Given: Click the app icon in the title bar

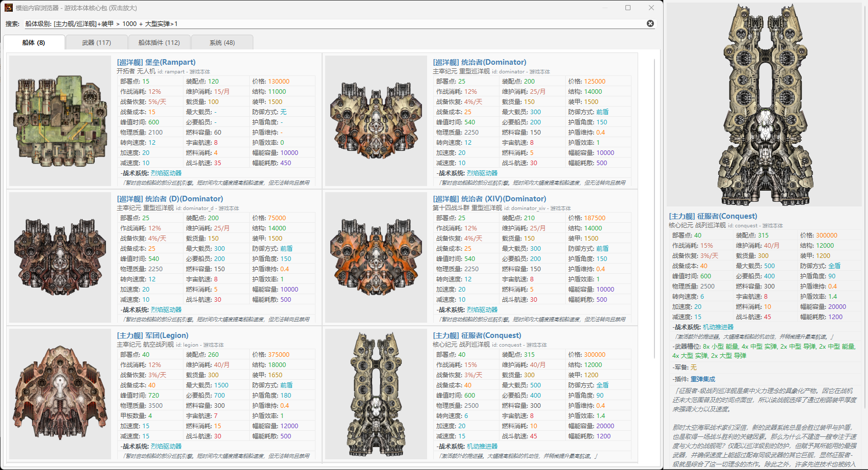Looking at the screenshot, I should pos(9,8).
